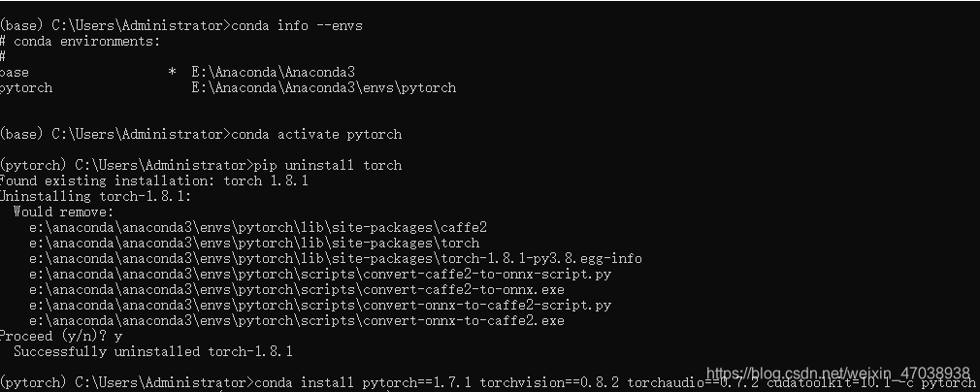Click the 'Uninstalling torch-1.8.1:' line

[95, 196]
